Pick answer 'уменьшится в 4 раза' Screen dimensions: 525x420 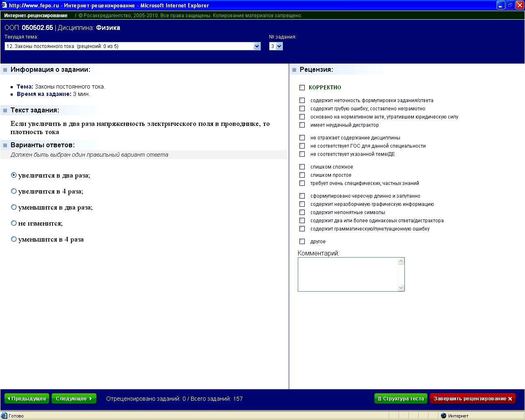coord(14,239)
